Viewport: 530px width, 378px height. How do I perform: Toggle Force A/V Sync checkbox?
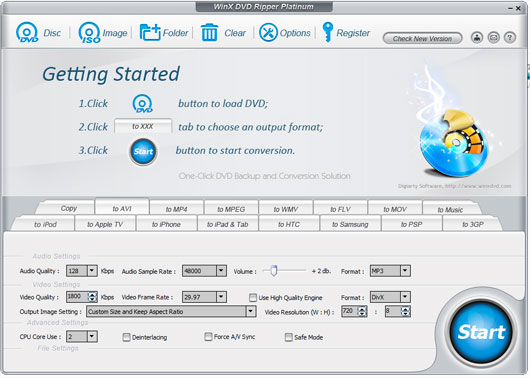coord(209,336)
